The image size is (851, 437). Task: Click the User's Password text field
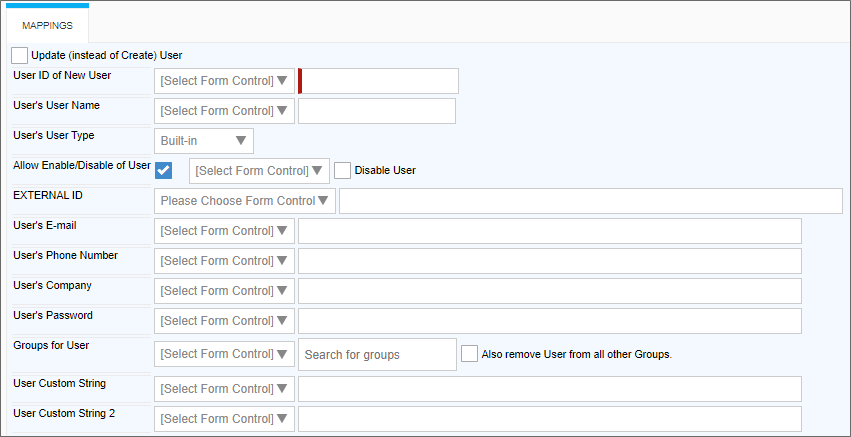[550, 321]
